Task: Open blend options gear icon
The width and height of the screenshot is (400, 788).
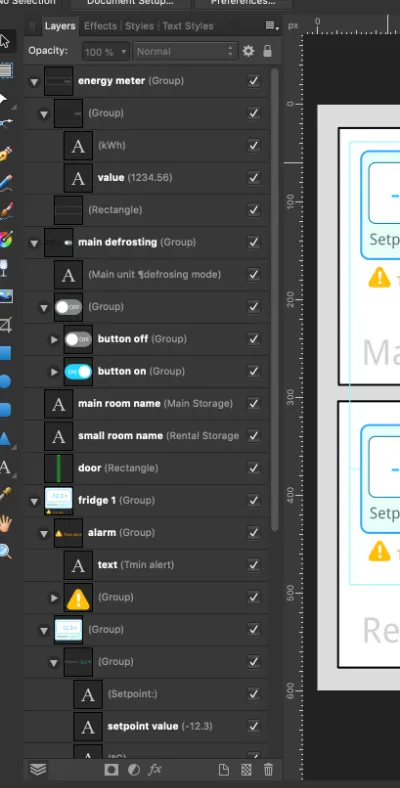Action: coord(248,51)
